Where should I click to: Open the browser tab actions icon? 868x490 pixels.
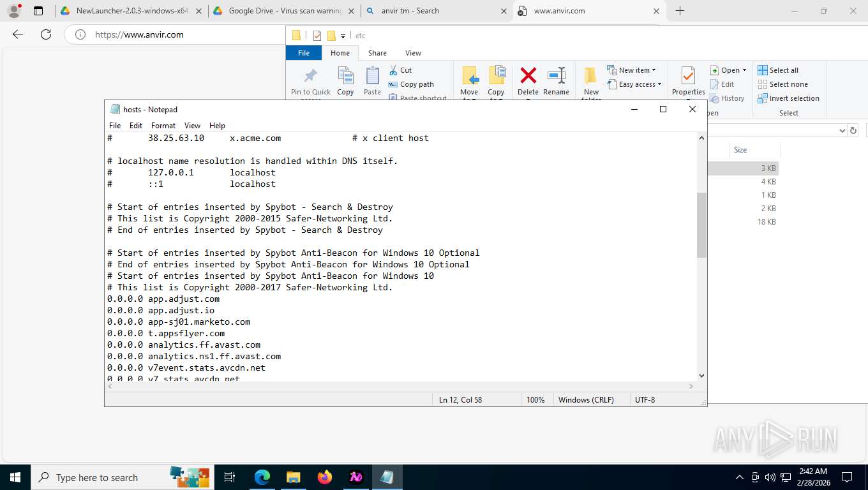(38, 11)
